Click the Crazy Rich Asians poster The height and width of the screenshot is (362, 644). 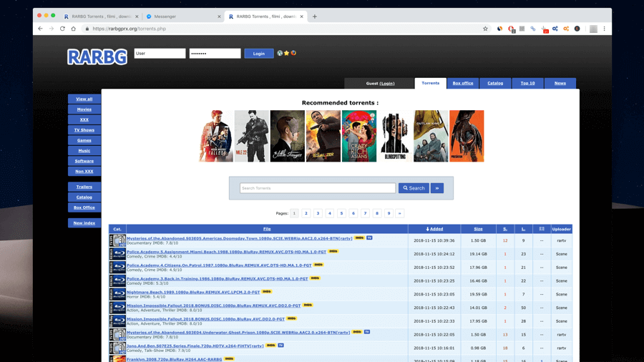[x=359, y=136]
